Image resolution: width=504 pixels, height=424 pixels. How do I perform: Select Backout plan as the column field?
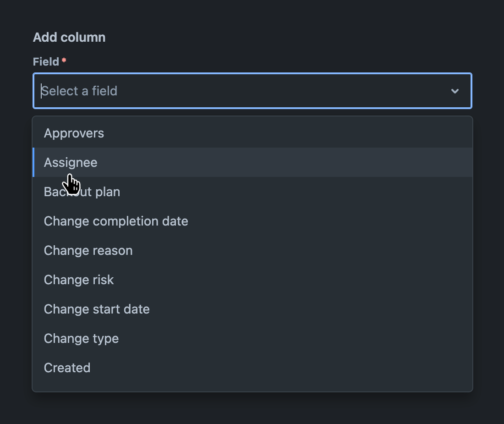(x=82, y=192)
